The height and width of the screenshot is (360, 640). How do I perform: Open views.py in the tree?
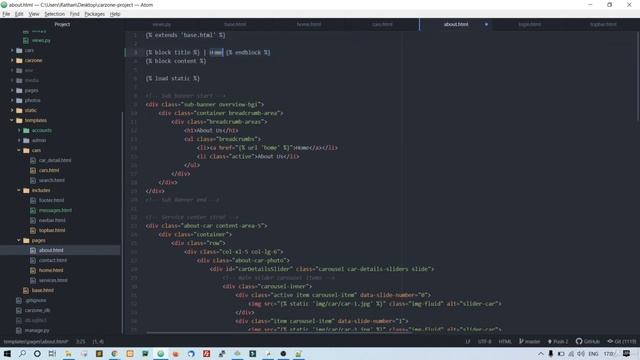[41, 40]
